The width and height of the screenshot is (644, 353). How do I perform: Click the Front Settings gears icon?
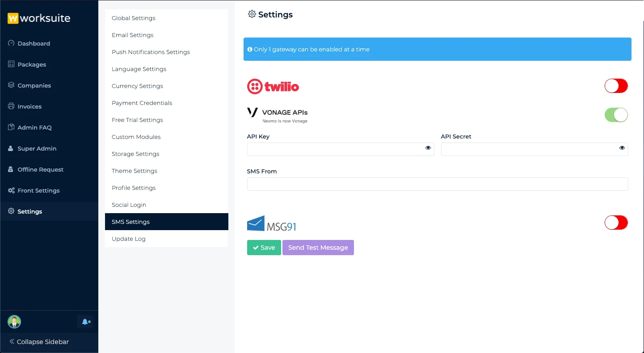point(12,190)
